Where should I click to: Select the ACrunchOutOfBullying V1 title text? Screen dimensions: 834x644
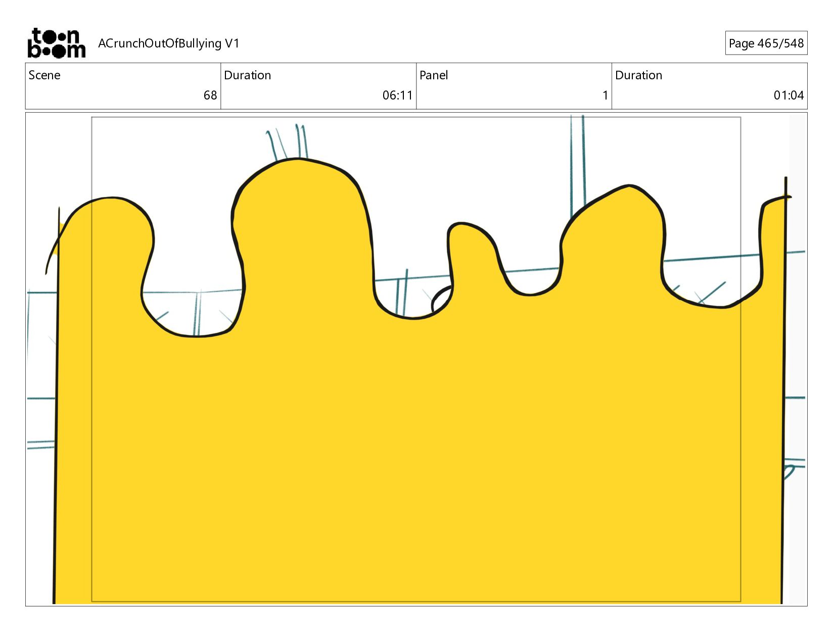tap(168, 43)
